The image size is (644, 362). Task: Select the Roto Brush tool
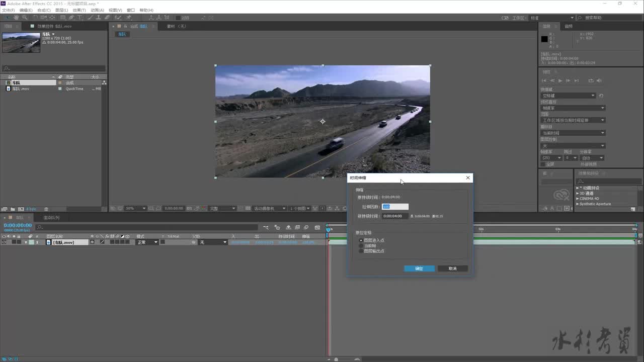118,18
